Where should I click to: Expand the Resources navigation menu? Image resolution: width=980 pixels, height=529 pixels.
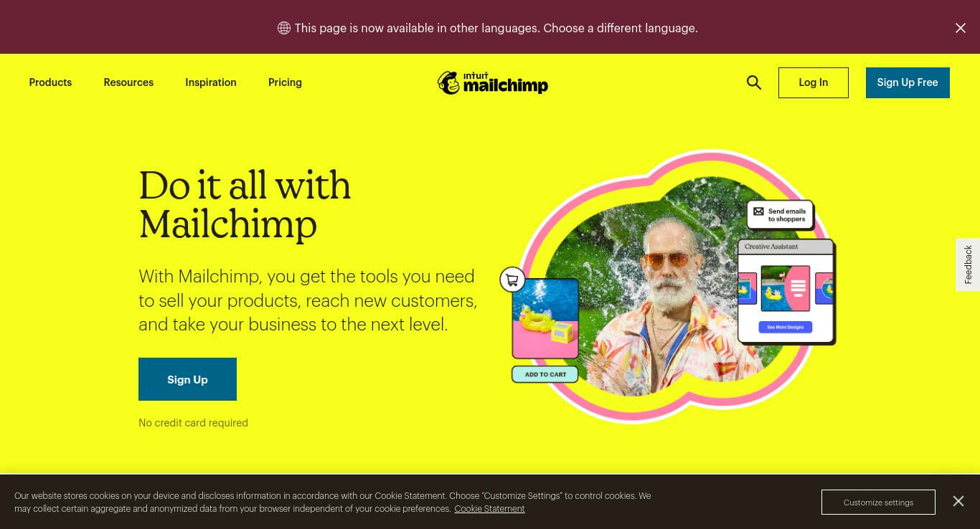coord(128,82)
